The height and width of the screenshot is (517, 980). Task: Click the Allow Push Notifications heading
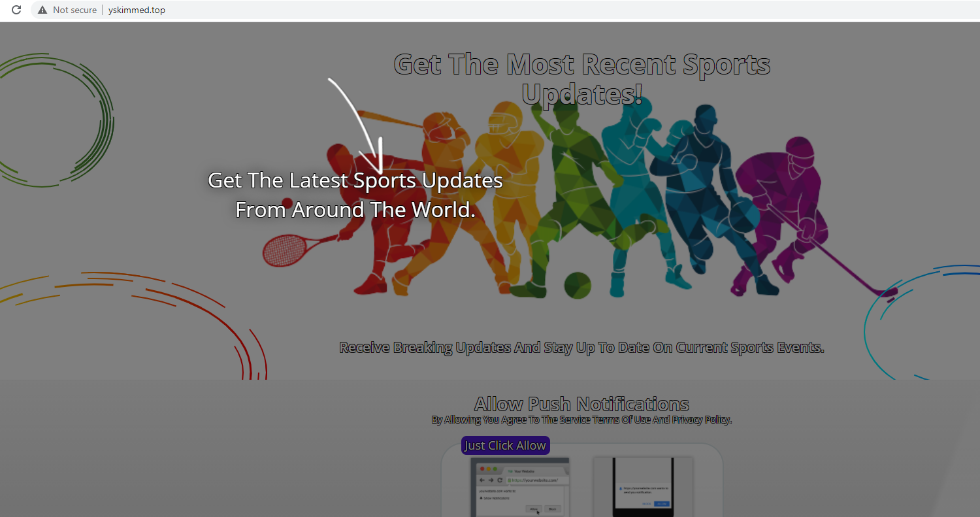(581, 404)
